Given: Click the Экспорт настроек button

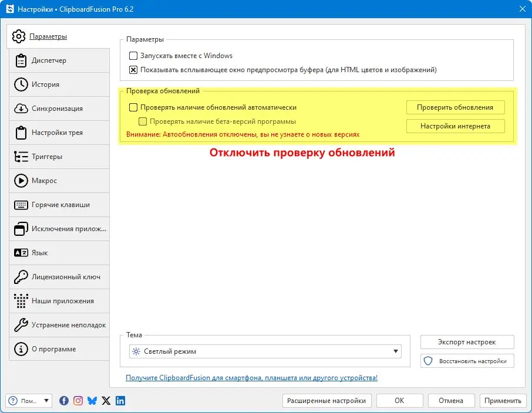Looking at the screenshot, I should (467, 342).
